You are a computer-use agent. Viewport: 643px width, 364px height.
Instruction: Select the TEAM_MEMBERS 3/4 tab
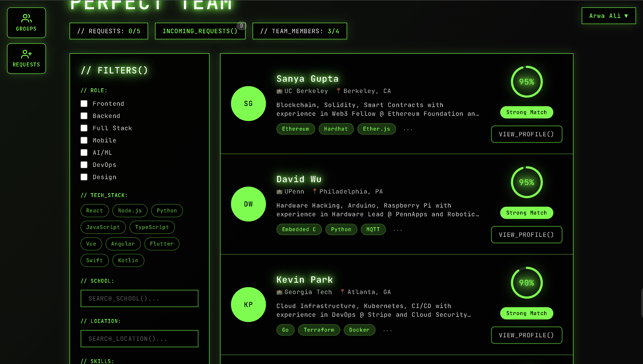299,31
